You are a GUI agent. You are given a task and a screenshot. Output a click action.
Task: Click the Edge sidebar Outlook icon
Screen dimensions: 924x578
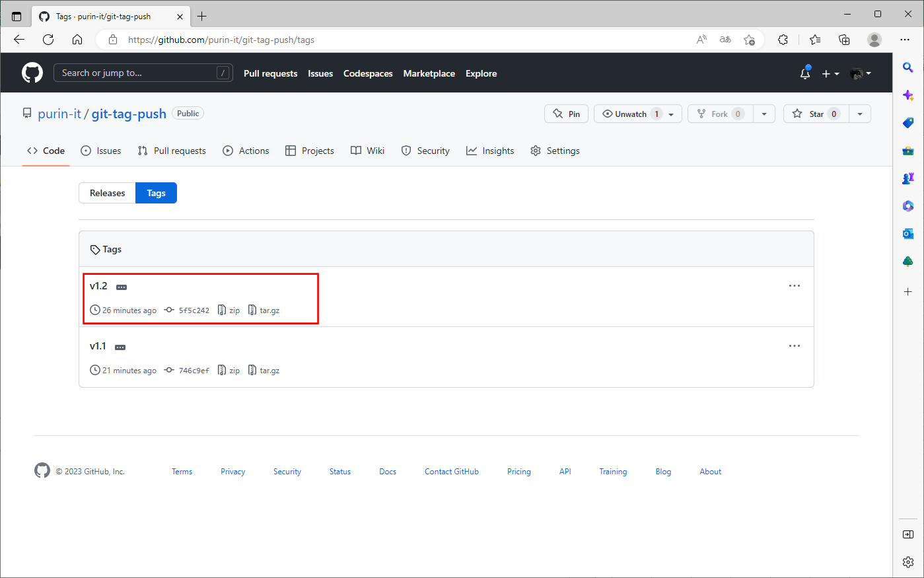click(908, 234)
